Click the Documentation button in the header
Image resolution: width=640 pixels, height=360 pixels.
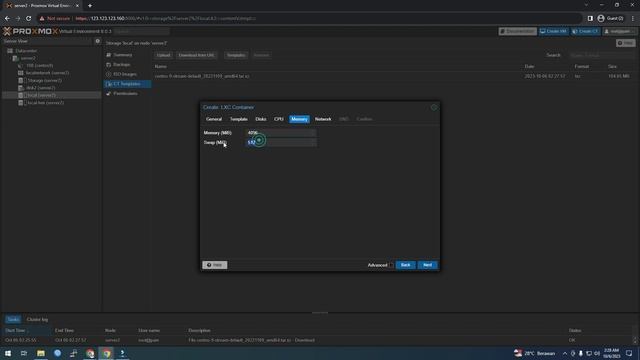[x=518, y=31]
